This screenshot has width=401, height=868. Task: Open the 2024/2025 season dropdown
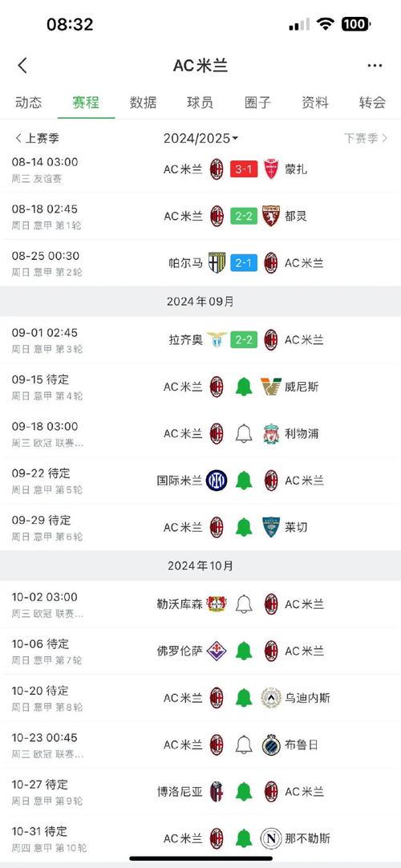200,139
